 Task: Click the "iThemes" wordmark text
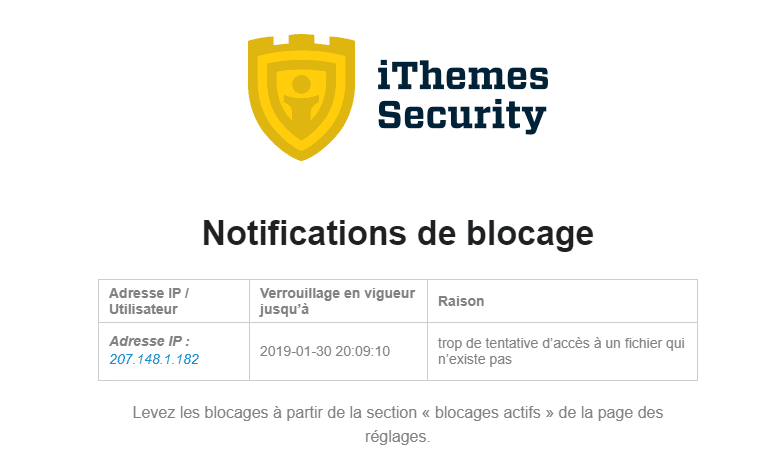463,78
